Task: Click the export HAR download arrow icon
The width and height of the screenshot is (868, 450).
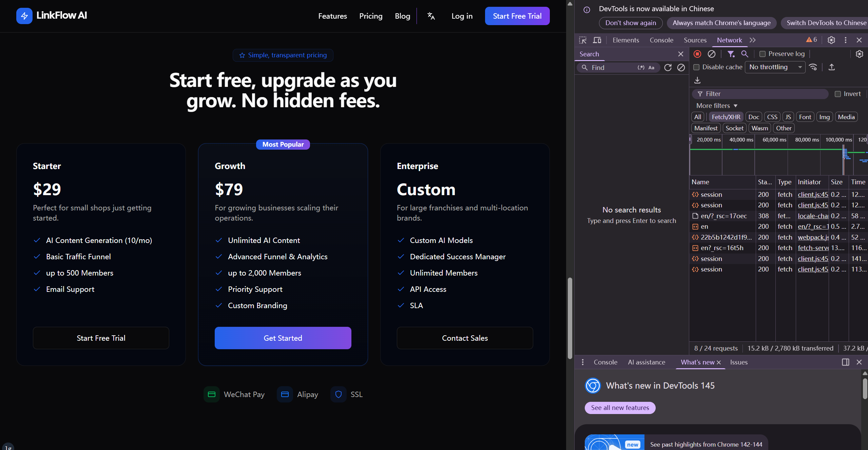Action: point(697,80)
